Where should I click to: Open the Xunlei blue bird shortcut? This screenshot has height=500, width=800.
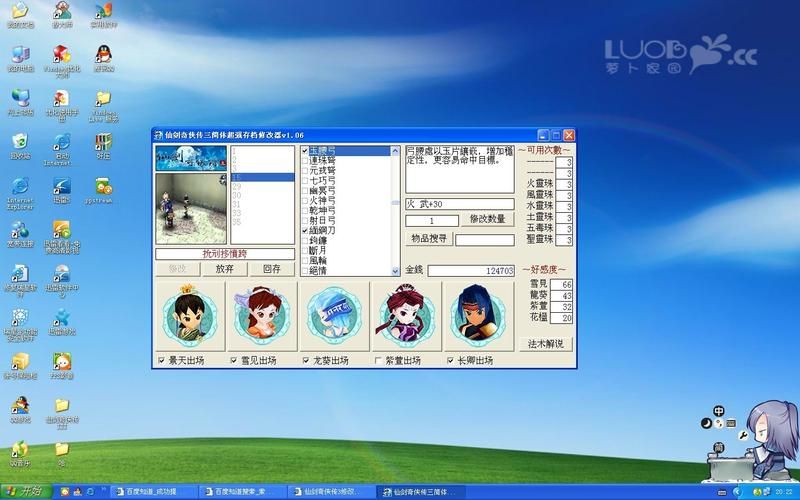[x=62, y=190]
